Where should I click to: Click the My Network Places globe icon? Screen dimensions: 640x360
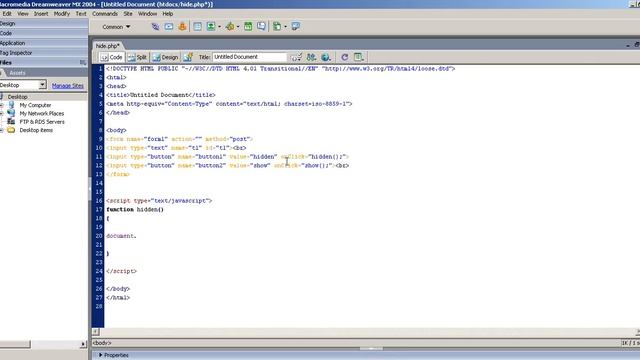coord(11,113)
